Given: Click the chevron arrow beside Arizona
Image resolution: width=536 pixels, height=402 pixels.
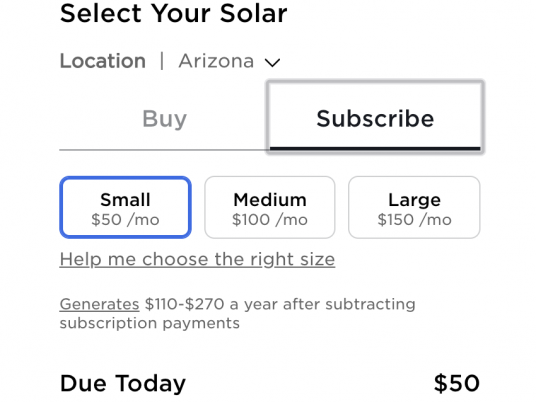Looking at the screenshot, I should pos(272,63).
